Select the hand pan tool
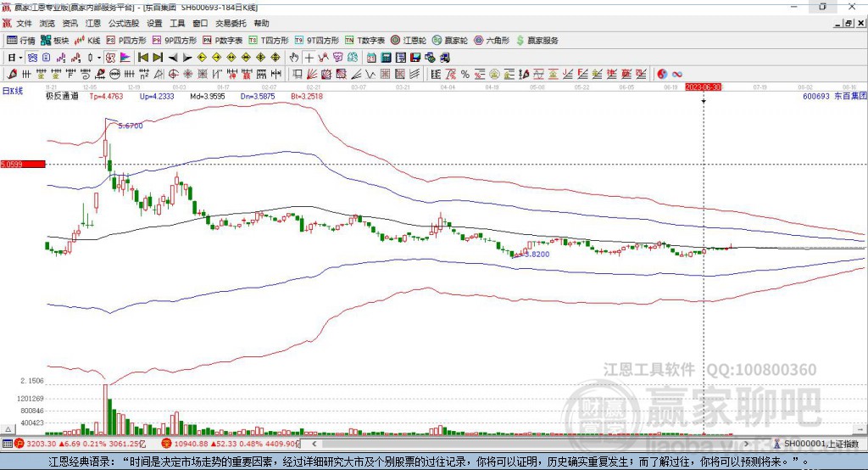The height and width of the screenshot is (470, 868). point(294,58)
